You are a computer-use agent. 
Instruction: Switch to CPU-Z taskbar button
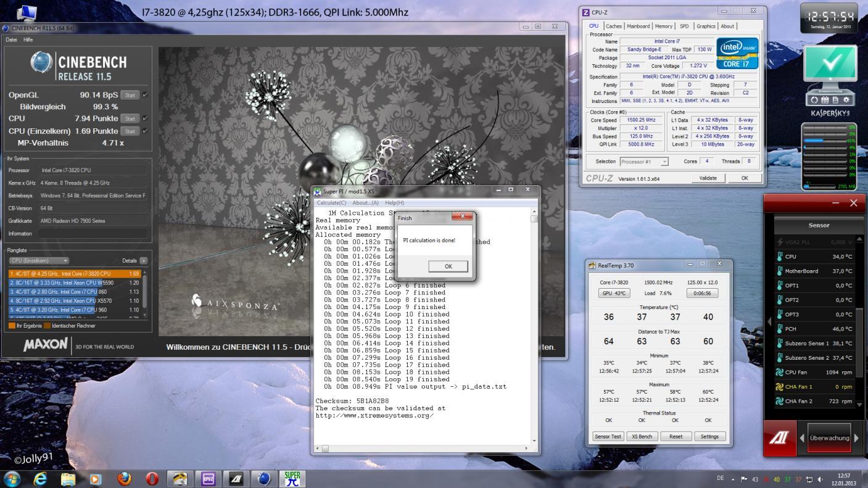[x=209, y=478]
